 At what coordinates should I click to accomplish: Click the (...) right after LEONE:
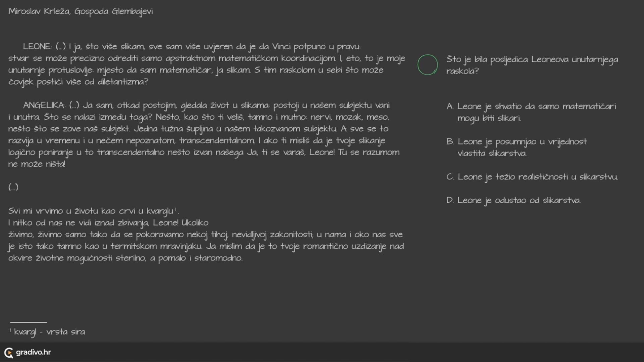tap(61, 47)
